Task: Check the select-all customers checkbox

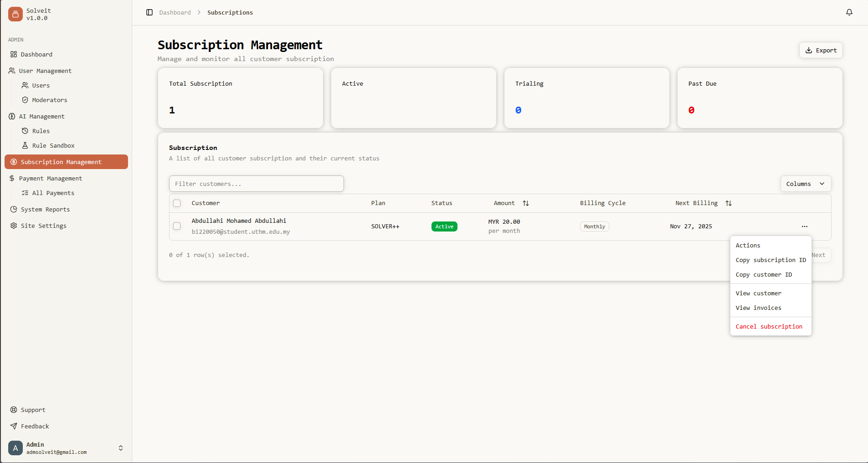Action: 177,203
